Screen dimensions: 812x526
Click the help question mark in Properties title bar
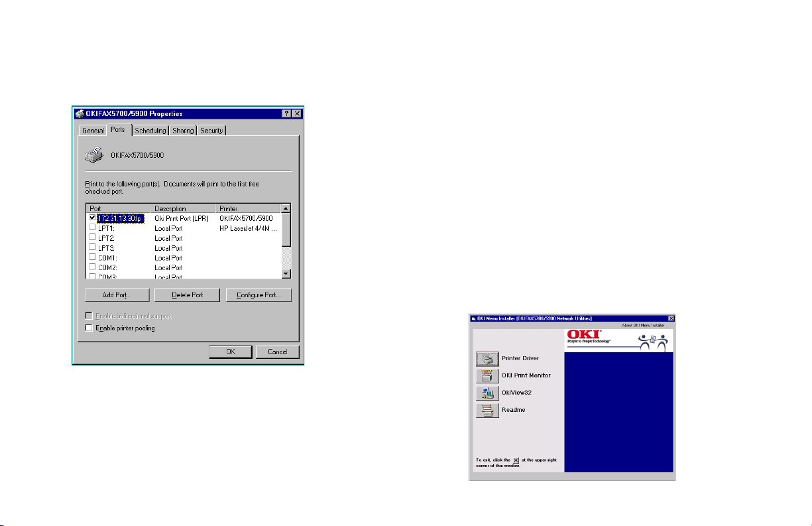(x=286, y=113)
